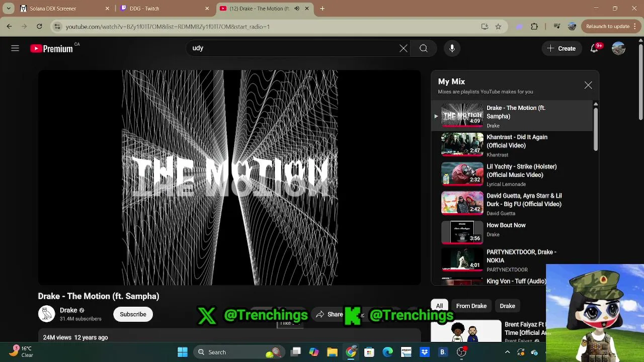Mute the Drake tab audio
The width and height of the screenshot is (644, 362).
tap(297, 9)
